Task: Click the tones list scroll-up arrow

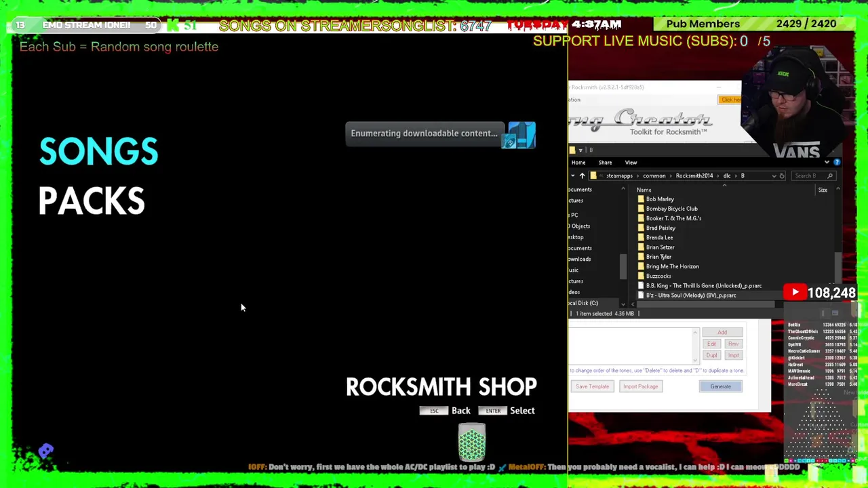Action: pos(695,332)
